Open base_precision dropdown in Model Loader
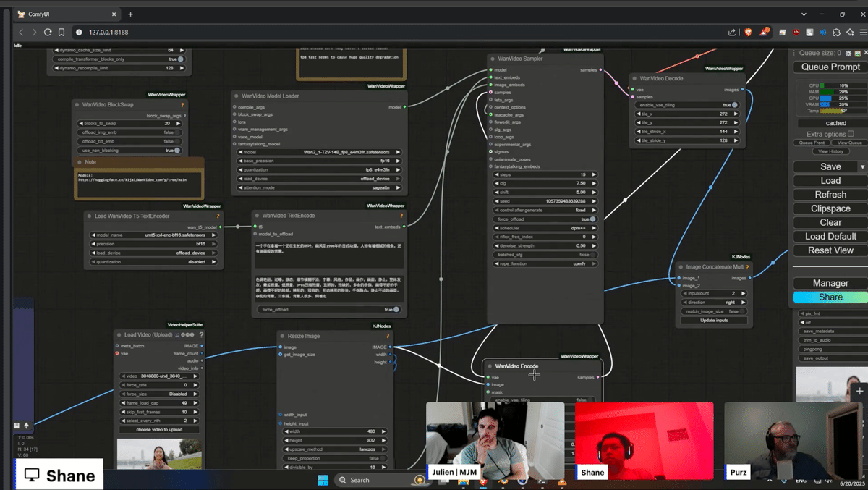The width and height of the screenshot is (868, 490). pos(319,161)
